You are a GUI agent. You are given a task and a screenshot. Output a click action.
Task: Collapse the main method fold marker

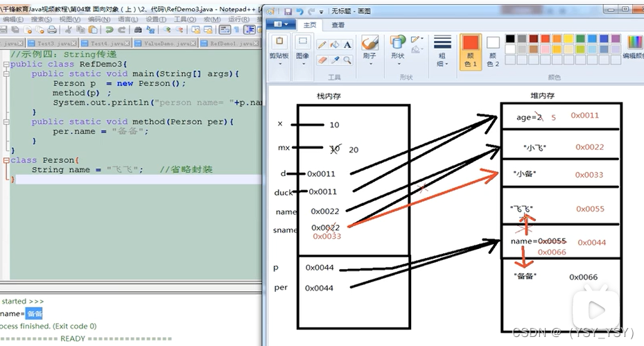[x=6, y=74]
